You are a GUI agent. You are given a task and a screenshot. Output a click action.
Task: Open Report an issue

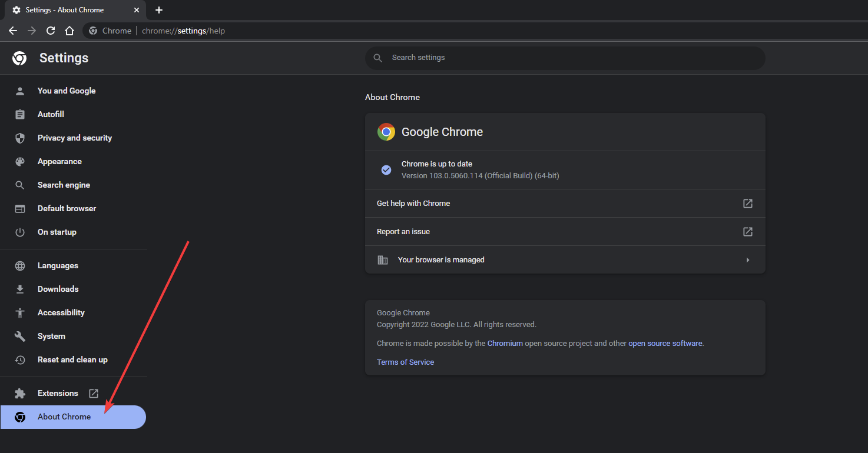565,231
